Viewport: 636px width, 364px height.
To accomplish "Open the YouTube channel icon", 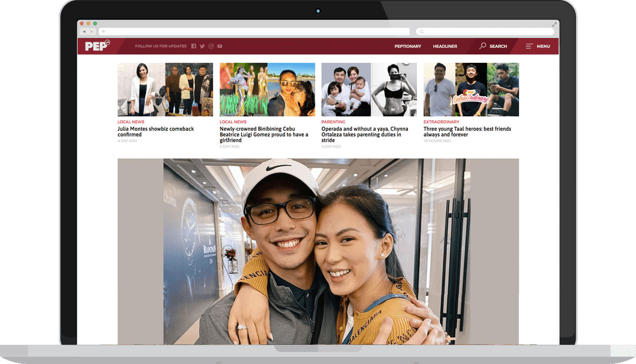I will coord(220,46).
